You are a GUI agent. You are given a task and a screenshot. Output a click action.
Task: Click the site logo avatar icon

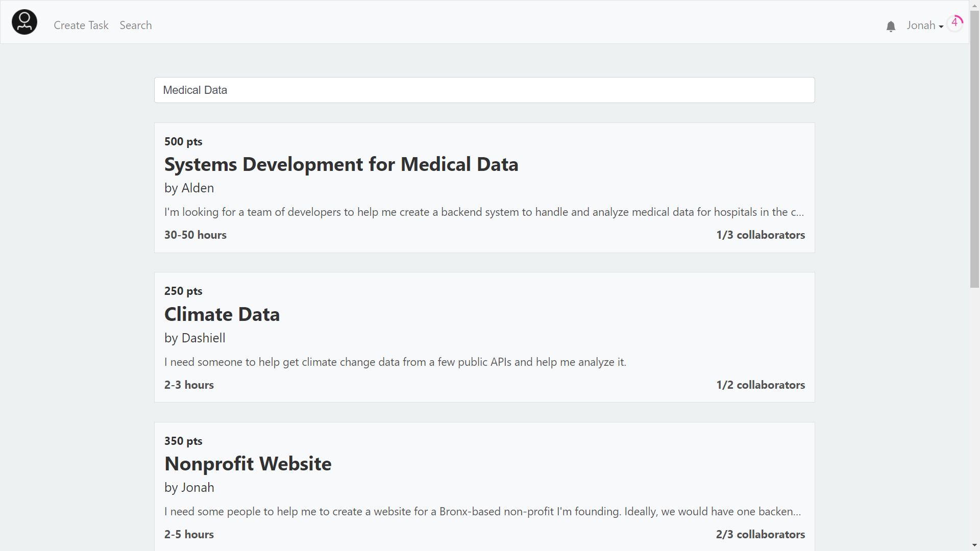pyautogui.click(x=24, y=22)
